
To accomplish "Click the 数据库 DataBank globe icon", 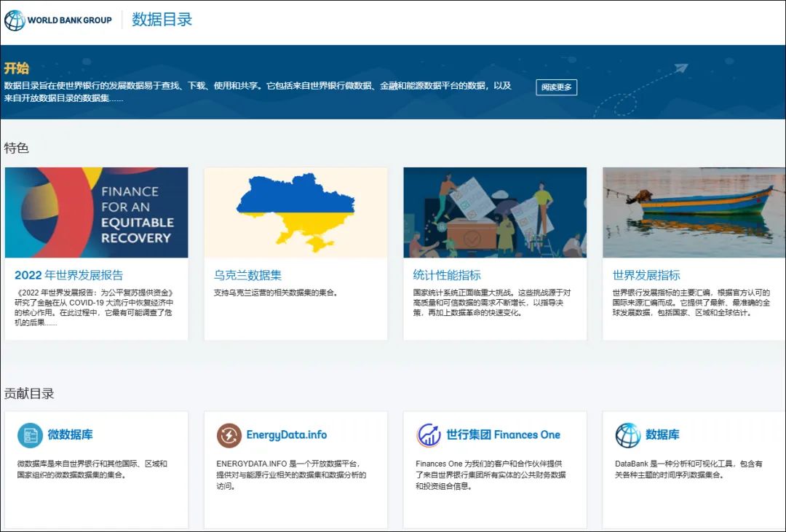I will pyautogui.click(x=627, y=435).
